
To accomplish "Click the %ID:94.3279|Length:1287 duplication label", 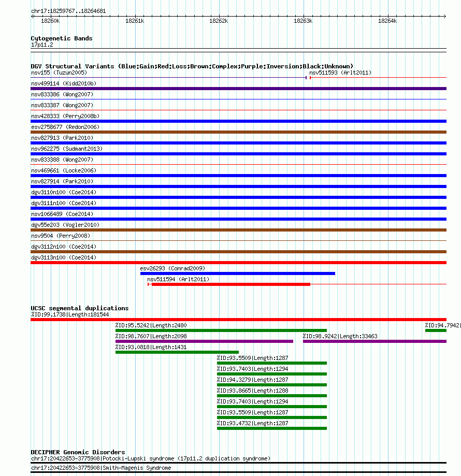I will [x=252, y=380].
